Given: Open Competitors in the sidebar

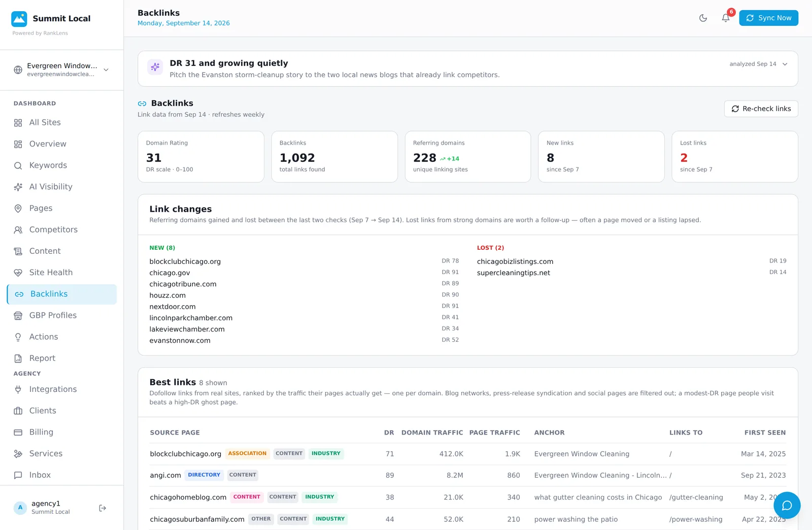Looking at the screenshot, I should point(62,230).
